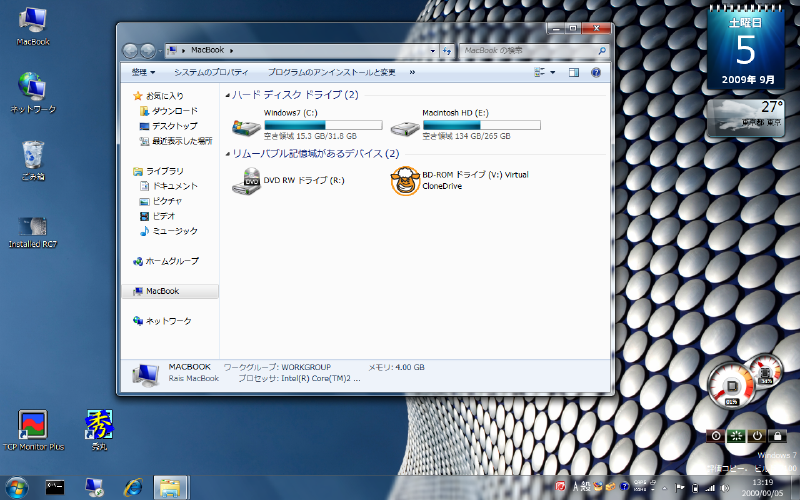Viewport: 800px width, 500px height.
Task: Click the 27° weather gadget
Action: tap(746, 118)
